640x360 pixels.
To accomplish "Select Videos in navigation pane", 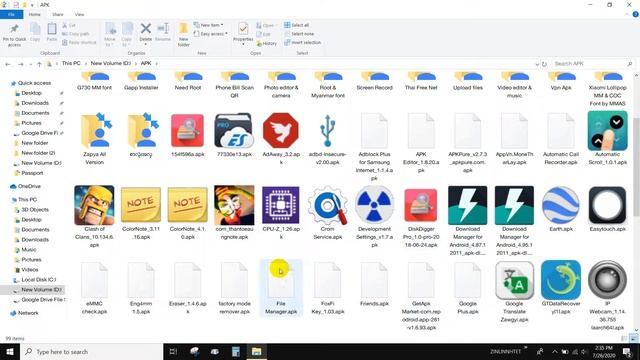I will [x=29, y=269].
